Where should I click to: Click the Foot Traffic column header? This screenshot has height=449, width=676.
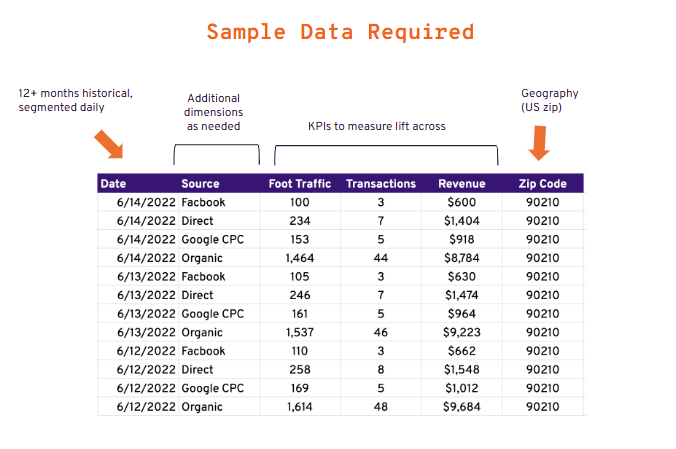(300, 184)
